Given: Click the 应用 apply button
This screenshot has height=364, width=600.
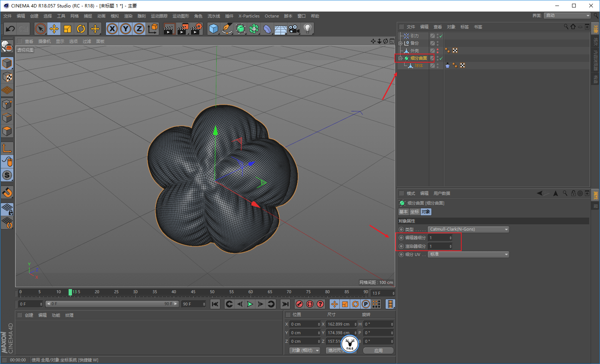Looking at the screenshot, I should tap(378, 350).
